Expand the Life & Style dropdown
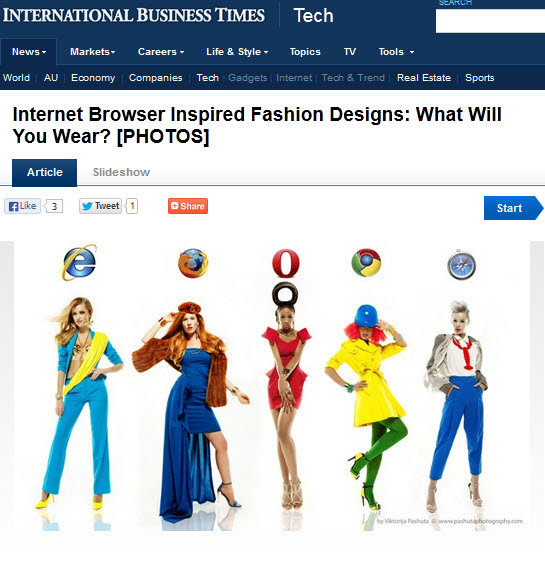 pos(237,52)
